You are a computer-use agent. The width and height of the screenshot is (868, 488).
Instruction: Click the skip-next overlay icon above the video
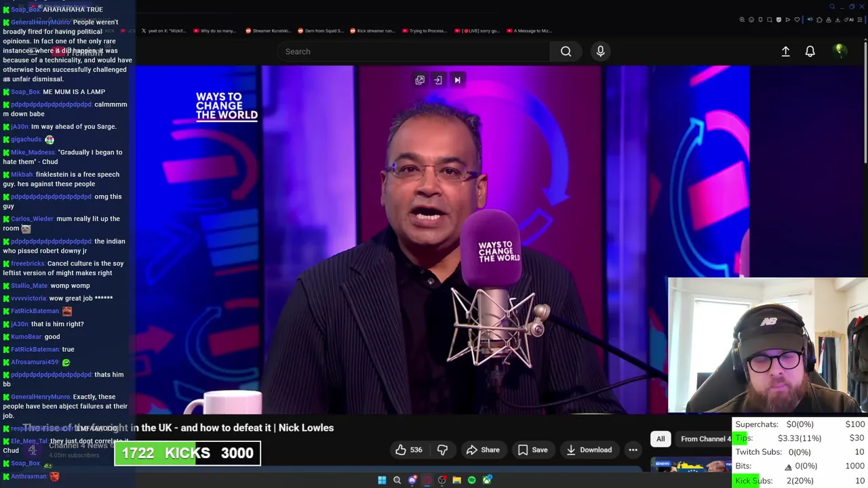[x=457, y=80]
